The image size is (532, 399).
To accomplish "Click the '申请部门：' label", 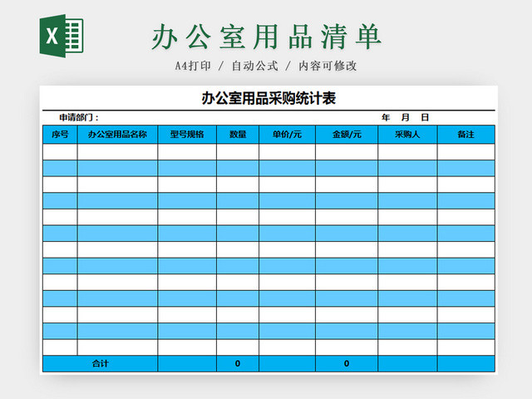I will [79, 117].
